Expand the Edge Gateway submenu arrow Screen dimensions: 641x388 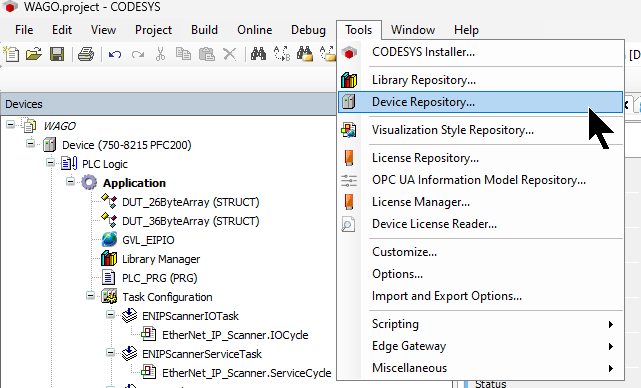coord(611,346)
